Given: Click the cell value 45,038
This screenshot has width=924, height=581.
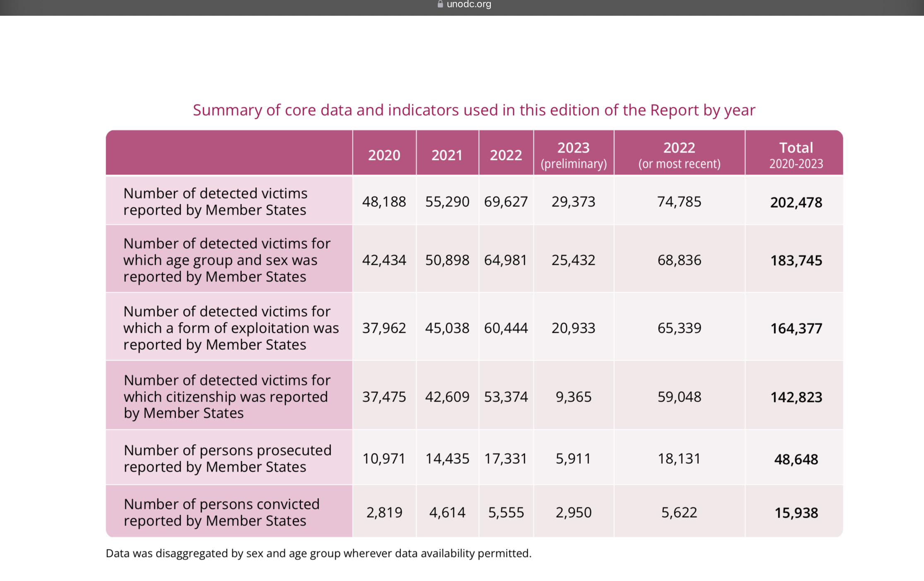Looking at the screenshot, I should coord(447,328).
